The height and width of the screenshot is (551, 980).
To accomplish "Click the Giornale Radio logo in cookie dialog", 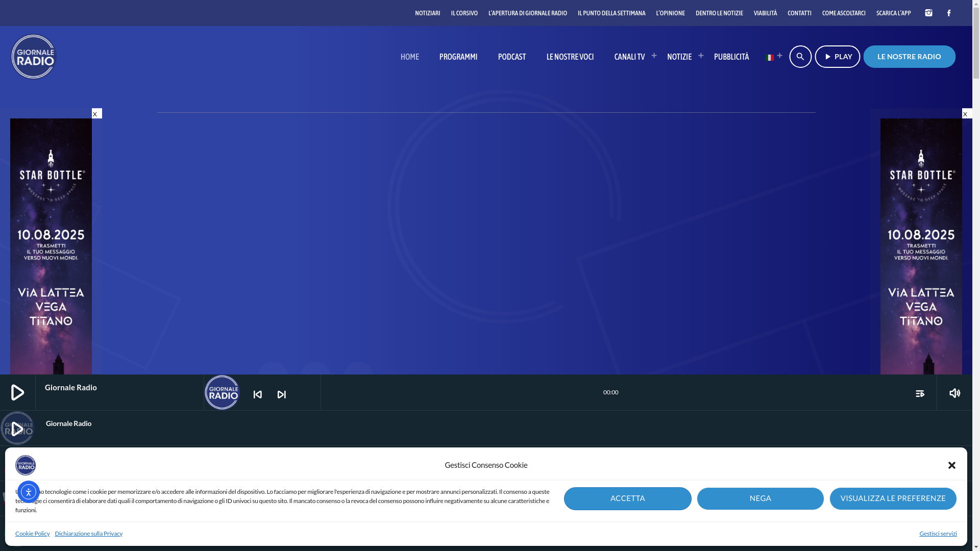I will pos(26,465).
